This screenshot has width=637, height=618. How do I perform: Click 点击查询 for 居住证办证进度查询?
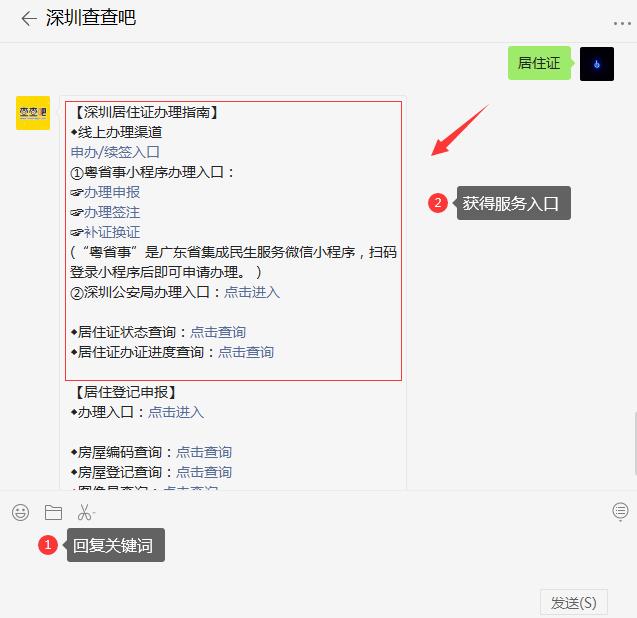click(246, 352)
